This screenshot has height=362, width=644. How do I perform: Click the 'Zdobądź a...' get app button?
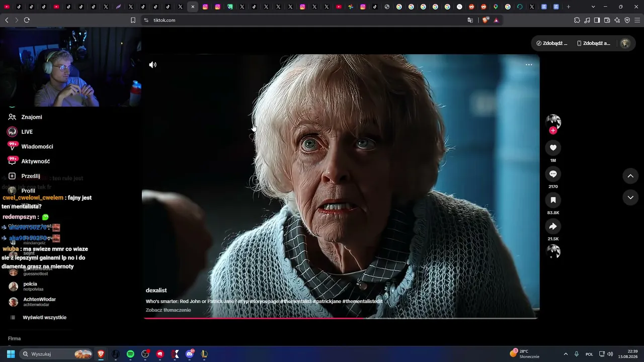594,43
